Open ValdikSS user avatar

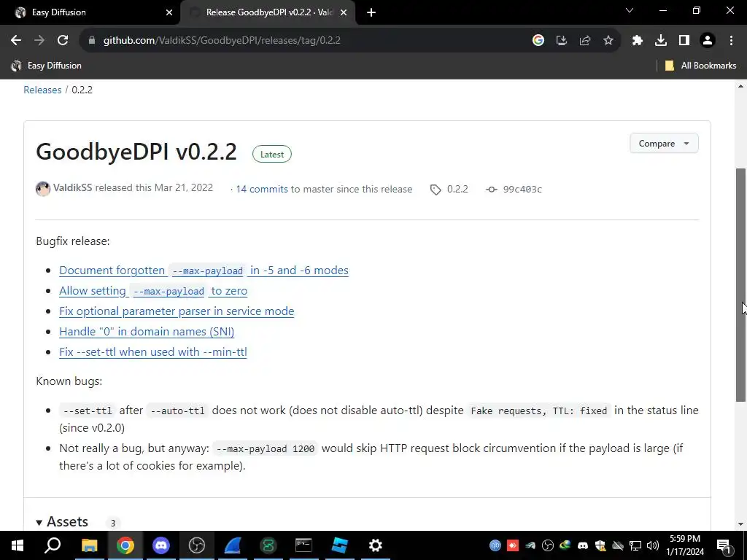coord(43,189)
